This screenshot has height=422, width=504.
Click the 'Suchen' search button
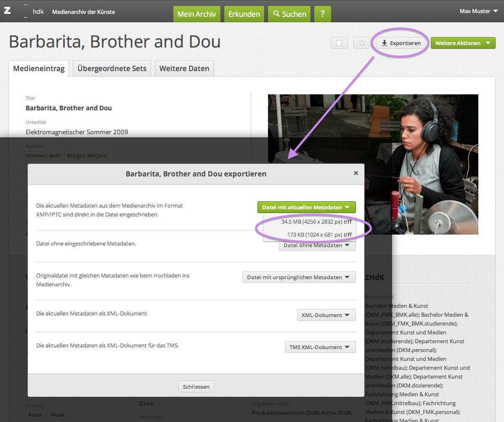point(289,14)
